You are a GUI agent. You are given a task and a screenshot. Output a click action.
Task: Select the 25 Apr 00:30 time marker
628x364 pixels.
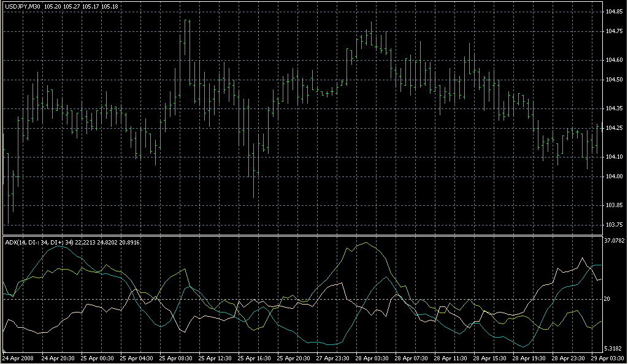98,357
